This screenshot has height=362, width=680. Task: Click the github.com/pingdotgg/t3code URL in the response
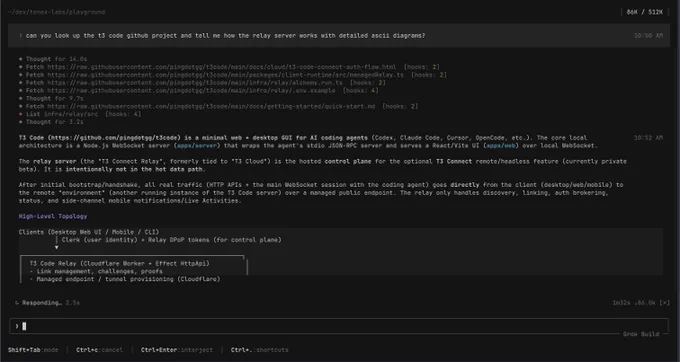coord(114,138)
